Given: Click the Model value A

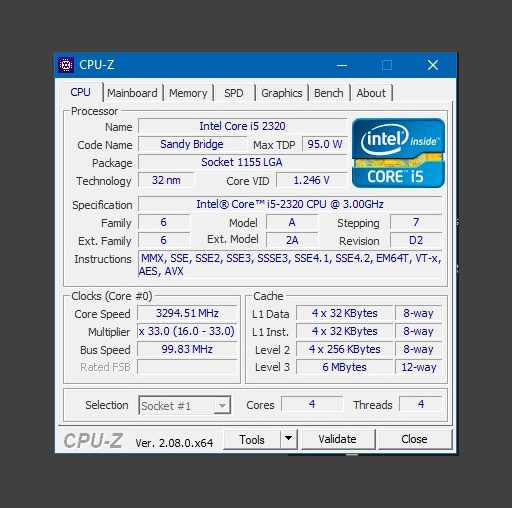Looking at the screenshot, I should pyautogui.click(x=292, y=222).
